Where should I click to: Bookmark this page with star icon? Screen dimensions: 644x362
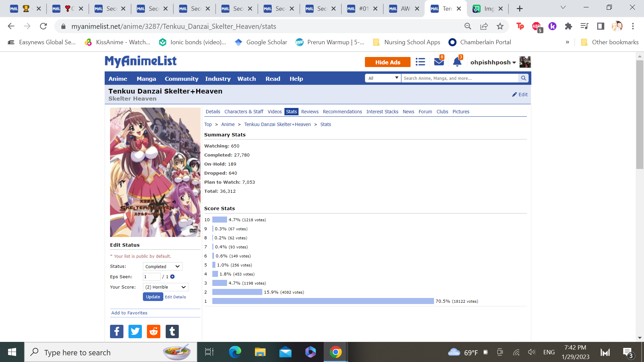coord(500,26)
